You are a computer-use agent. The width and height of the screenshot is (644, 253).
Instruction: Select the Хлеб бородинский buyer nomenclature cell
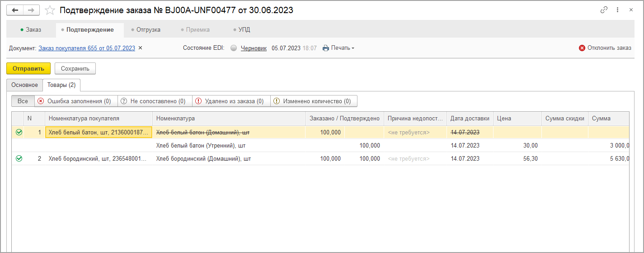pyautogui.click(x=98, y=159)
